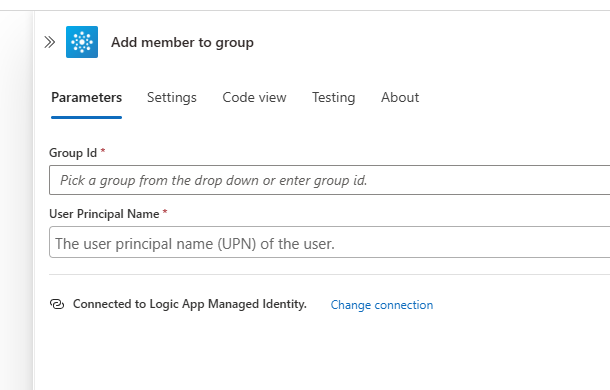This screenshot has height=390, width=610.
Task: Click the User Principal Name label
Action: click(104, 214)
